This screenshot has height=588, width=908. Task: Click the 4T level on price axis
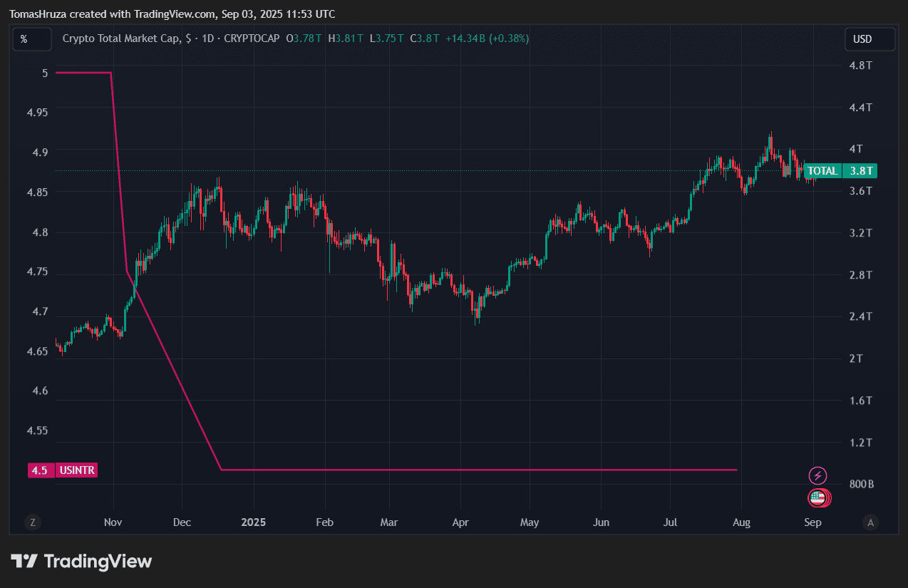(855, 149)
